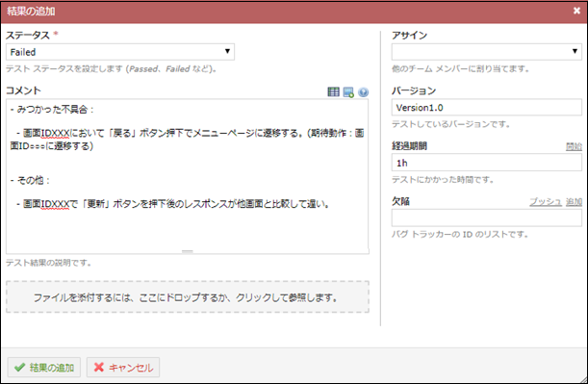Click the 経過期間 field containing 1h

pyautogui.click(x=486, y=163)
